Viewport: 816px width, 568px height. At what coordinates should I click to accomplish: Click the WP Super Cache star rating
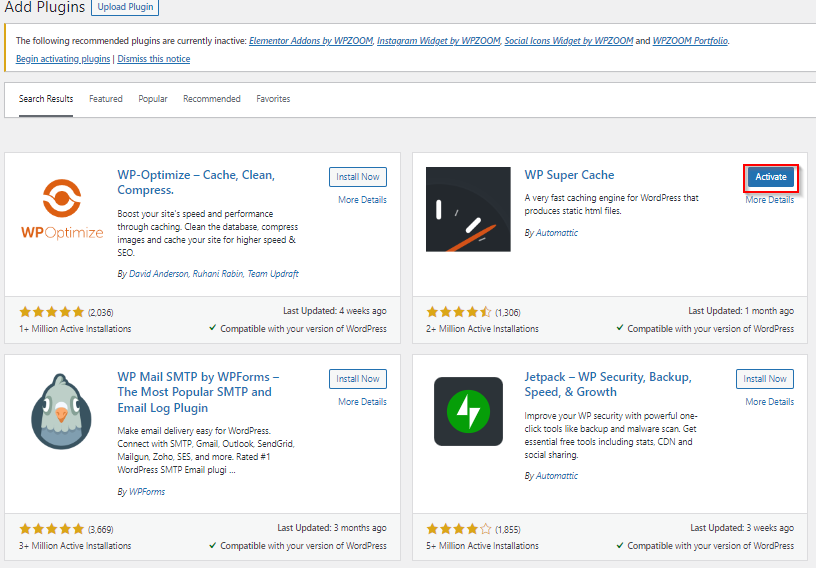[458, 312]
